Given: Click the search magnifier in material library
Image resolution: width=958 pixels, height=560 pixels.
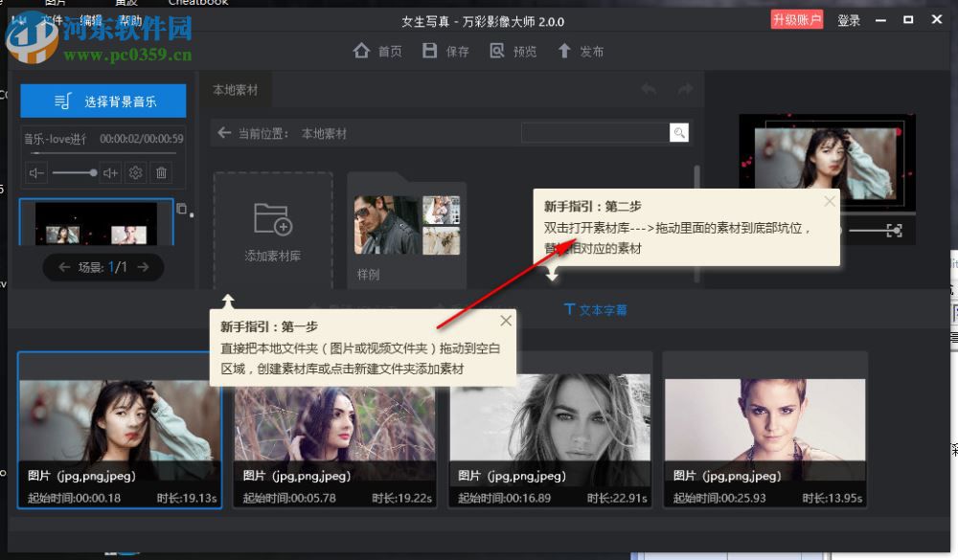Looking at the screenshot, I should coord(679,132).
